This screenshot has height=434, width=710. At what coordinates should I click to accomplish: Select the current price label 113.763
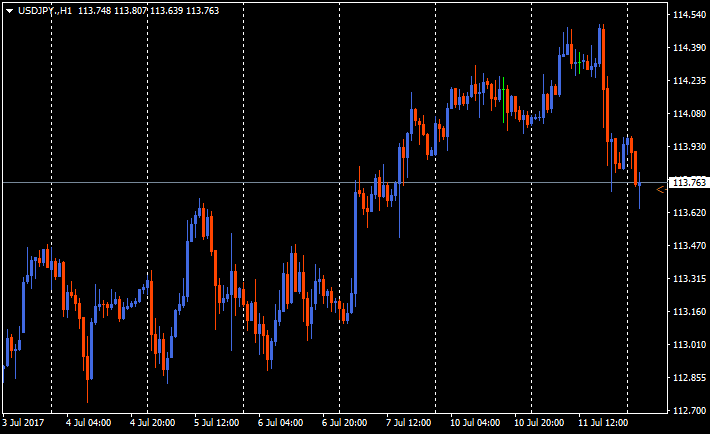[x=690, y=183]
